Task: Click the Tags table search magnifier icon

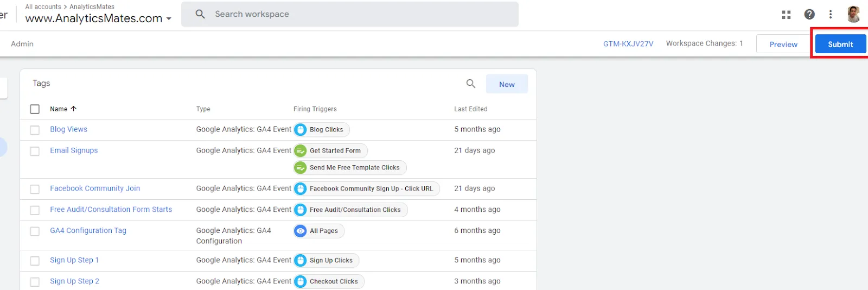Action: point(471,84)
